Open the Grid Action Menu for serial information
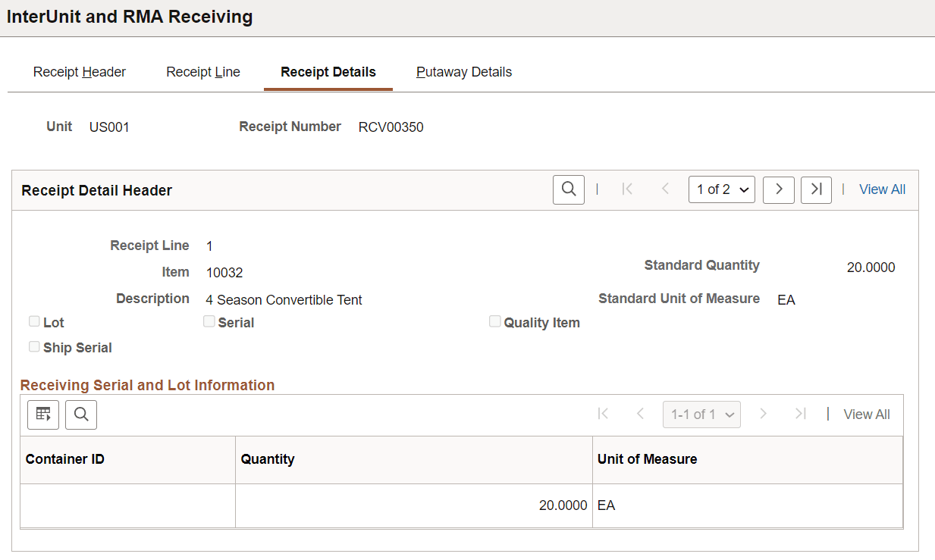 coord(42,415)
